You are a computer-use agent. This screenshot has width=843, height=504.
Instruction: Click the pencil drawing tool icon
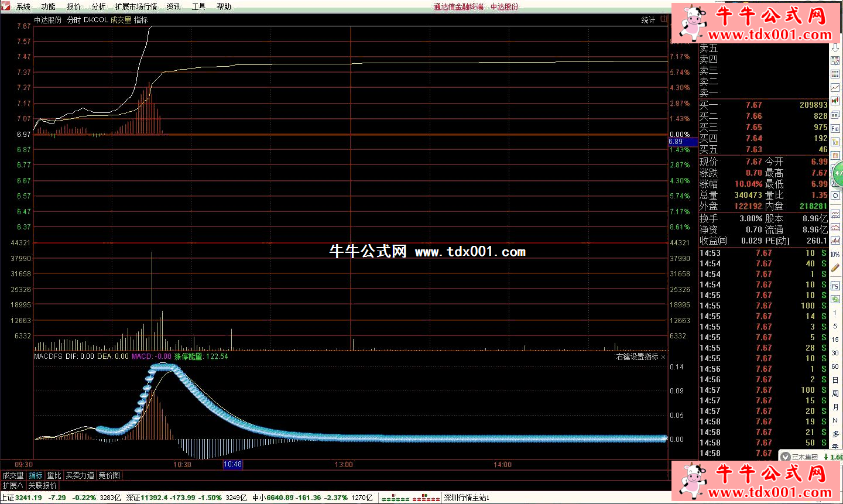tap(835, 268)
